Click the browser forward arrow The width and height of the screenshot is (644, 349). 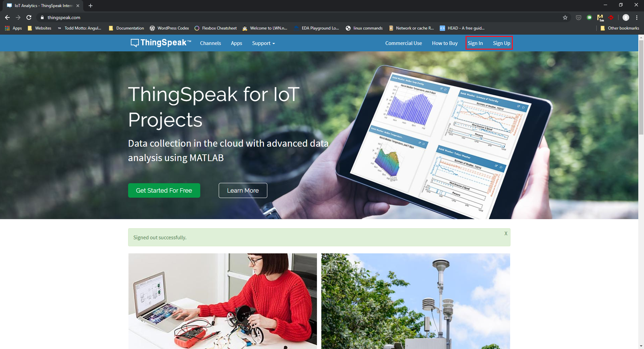point(18,17)
